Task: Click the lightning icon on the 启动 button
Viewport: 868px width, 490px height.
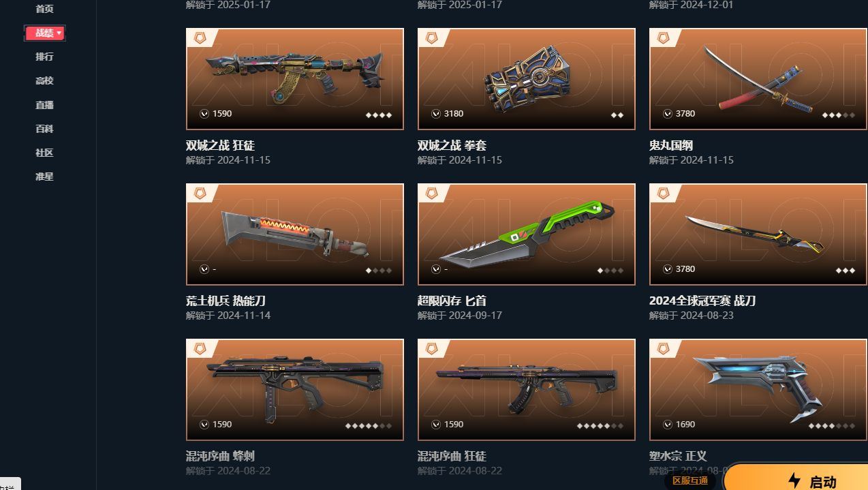Action: (x=794, y=480)
